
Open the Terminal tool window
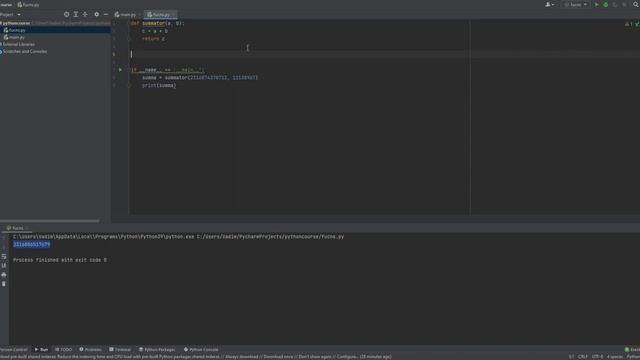(120, 350)
